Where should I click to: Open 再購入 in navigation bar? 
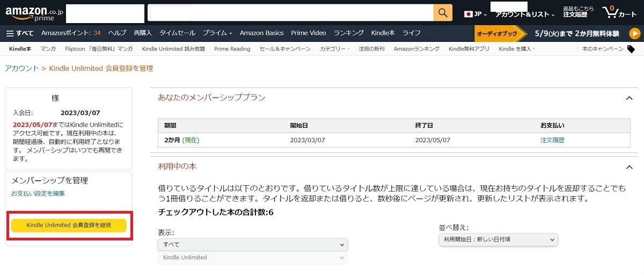pyautogui.click(x=143, y=33)
